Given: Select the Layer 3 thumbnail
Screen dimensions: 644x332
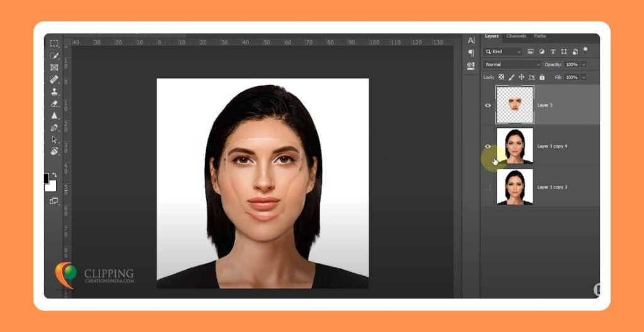Looking at the screenshot, I should [514, 105].
